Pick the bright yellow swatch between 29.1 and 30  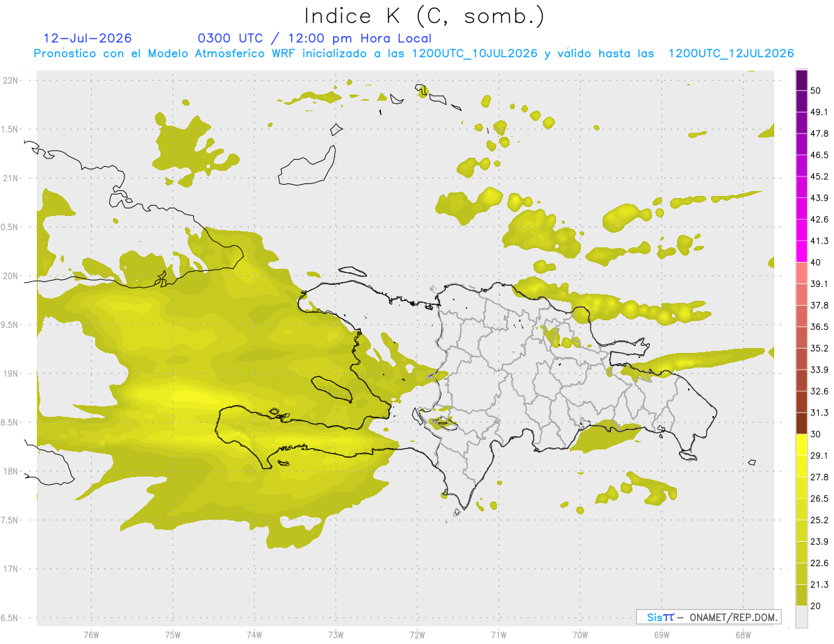point(801,445)
